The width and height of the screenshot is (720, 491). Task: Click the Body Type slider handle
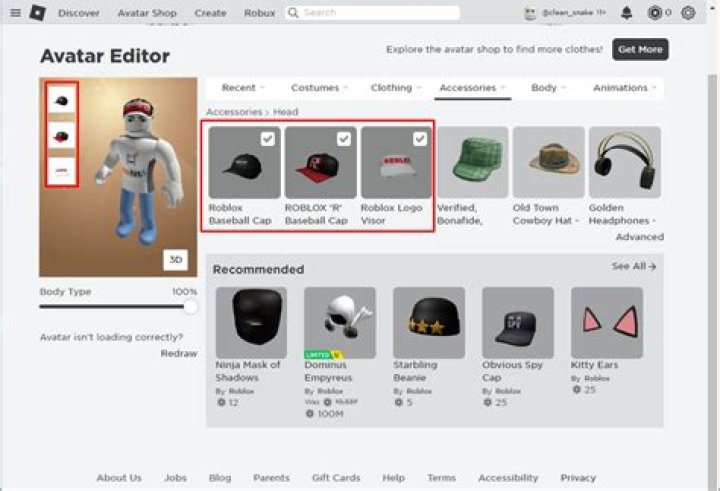[x=190, y=307]
